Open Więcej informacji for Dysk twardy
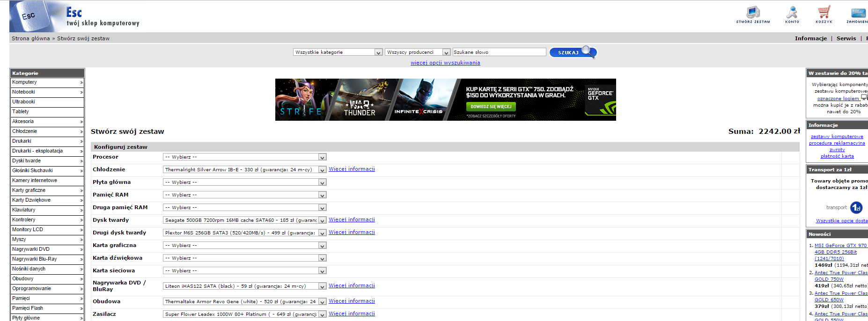Screen dimensions: 868x321 pyautogui.click(x=352, y=220)
